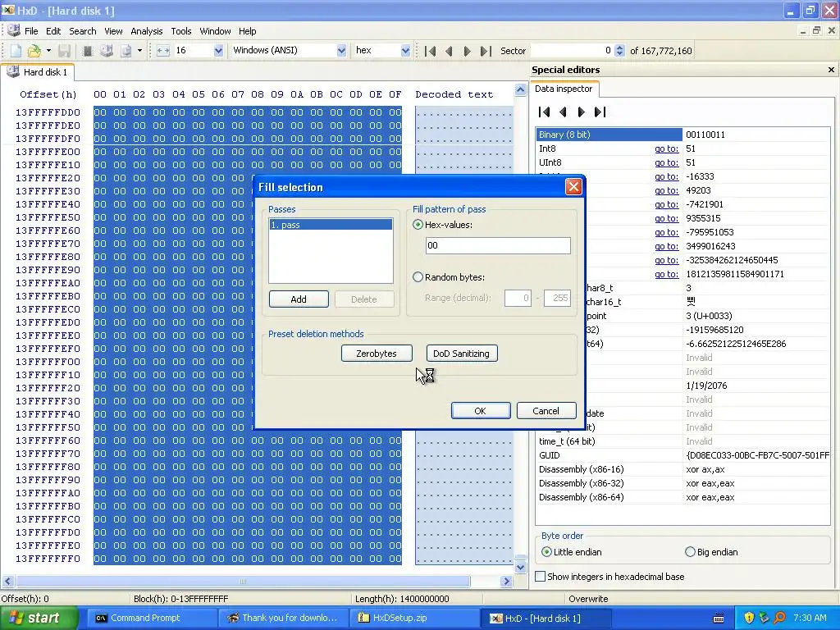Select the Binary (8 bit) inspector row
Image resolution: width=840 pixels, height=630 pixels.
[683, 135]
